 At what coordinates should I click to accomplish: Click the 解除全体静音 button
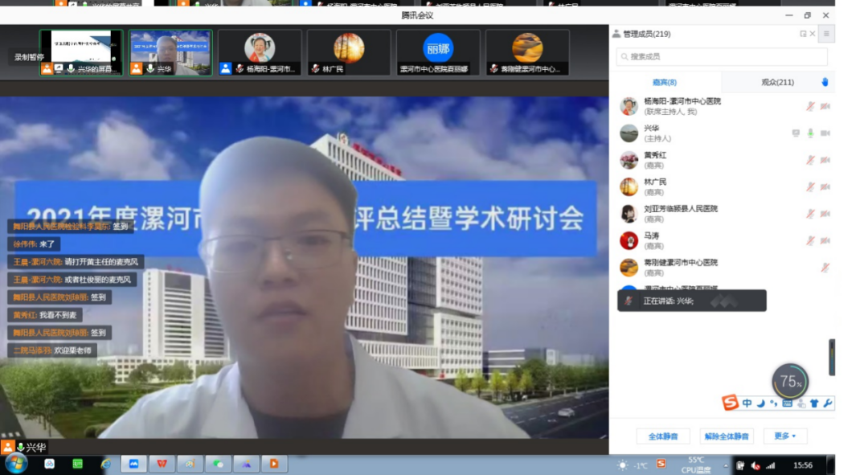pos(727,436)
